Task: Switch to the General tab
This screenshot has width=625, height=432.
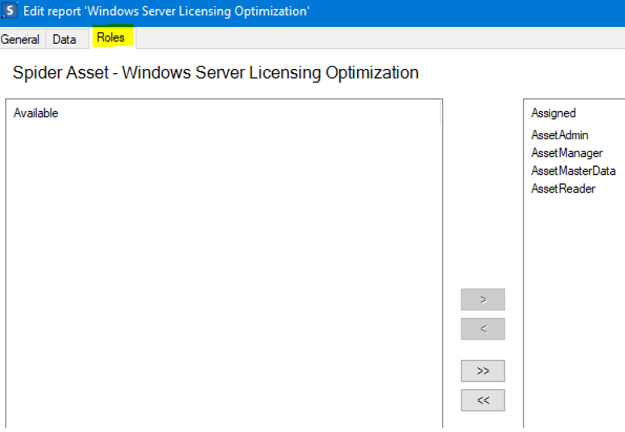Action: pyautogui.click(x=20, y=39)
